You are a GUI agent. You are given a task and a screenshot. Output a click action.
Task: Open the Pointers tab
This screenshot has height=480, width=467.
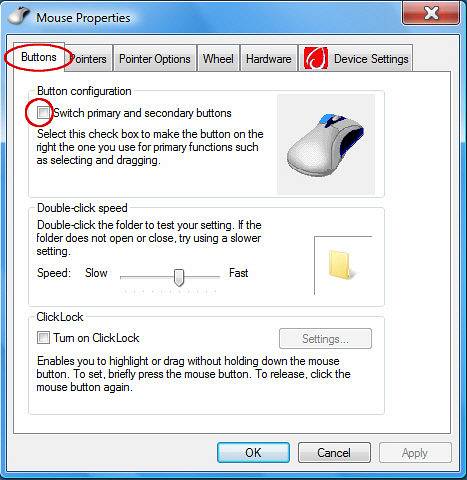tap(89, 59)
